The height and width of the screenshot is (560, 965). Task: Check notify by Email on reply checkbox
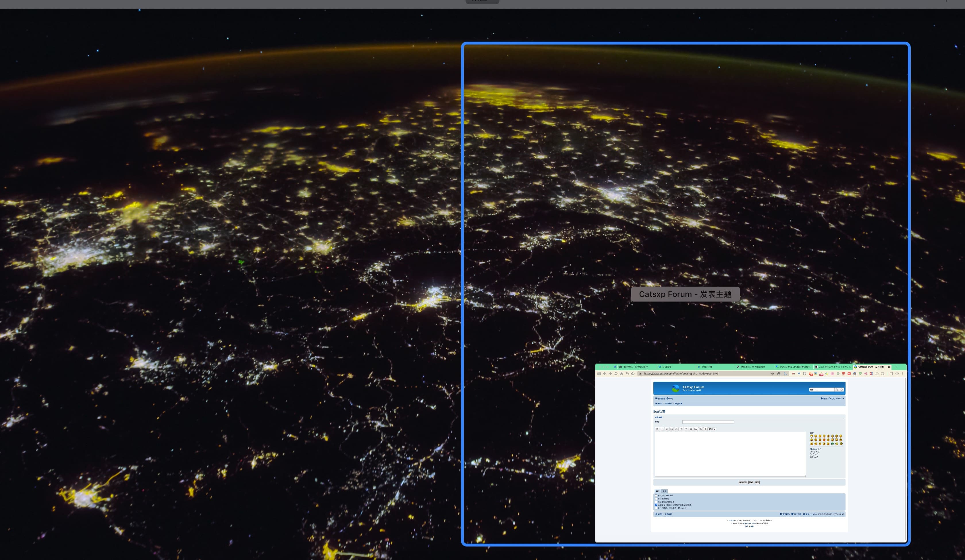click(656, 508)
